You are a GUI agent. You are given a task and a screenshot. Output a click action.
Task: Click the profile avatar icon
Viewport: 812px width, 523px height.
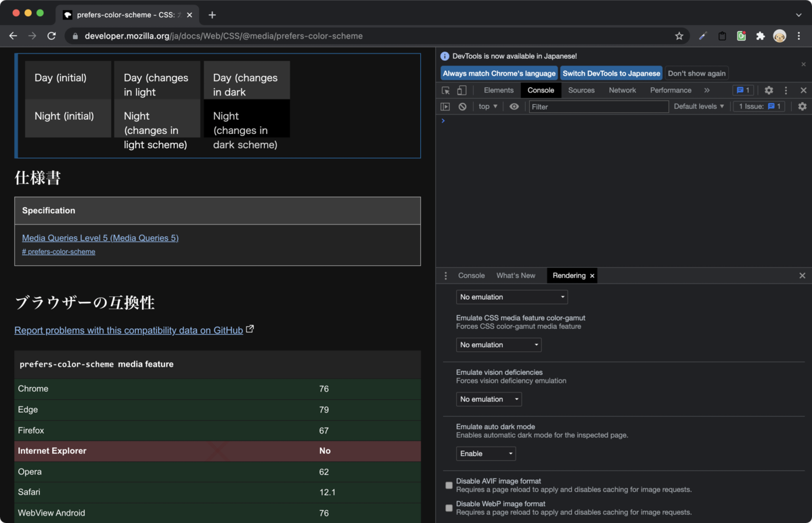click(x=780, y=36)
